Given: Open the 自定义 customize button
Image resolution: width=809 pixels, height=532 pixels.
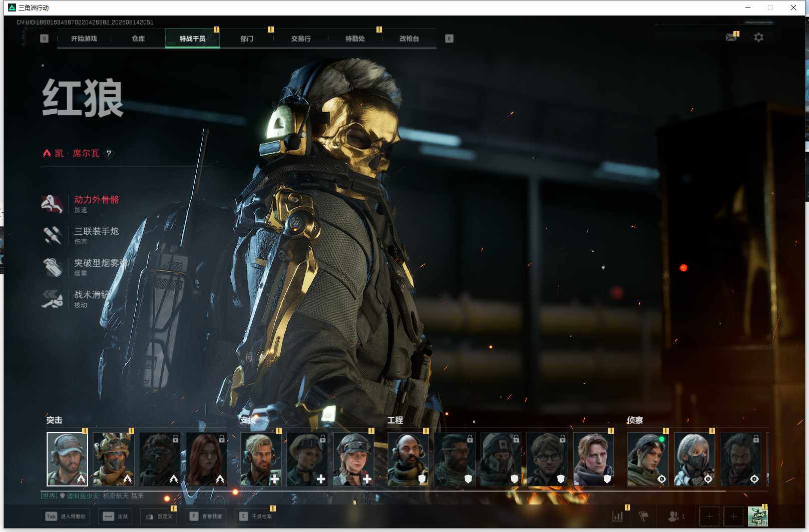Looking at the screenshot, I should (159, 516).
